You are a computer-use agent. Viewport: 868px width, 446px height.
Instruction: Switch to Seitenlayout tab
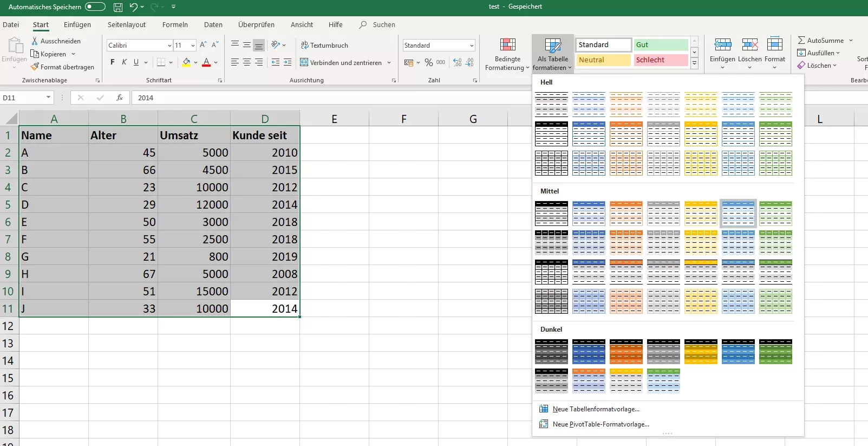point(127,25)
